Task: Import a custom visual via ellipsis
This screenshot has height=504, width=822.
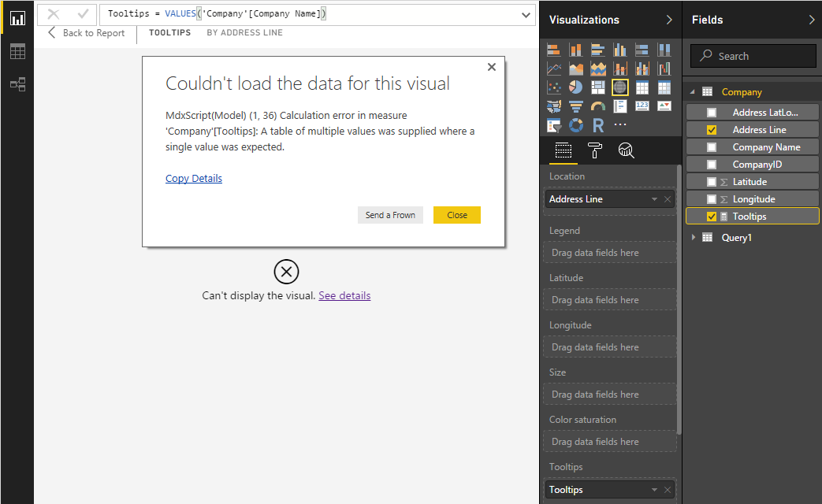Action: click(620, 124)
